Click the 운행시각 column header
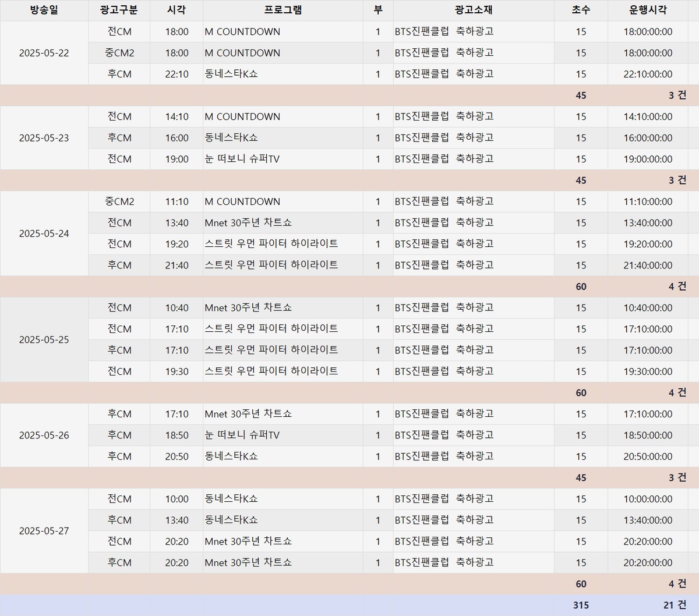699x616 pixels. [x=647, y=10]
